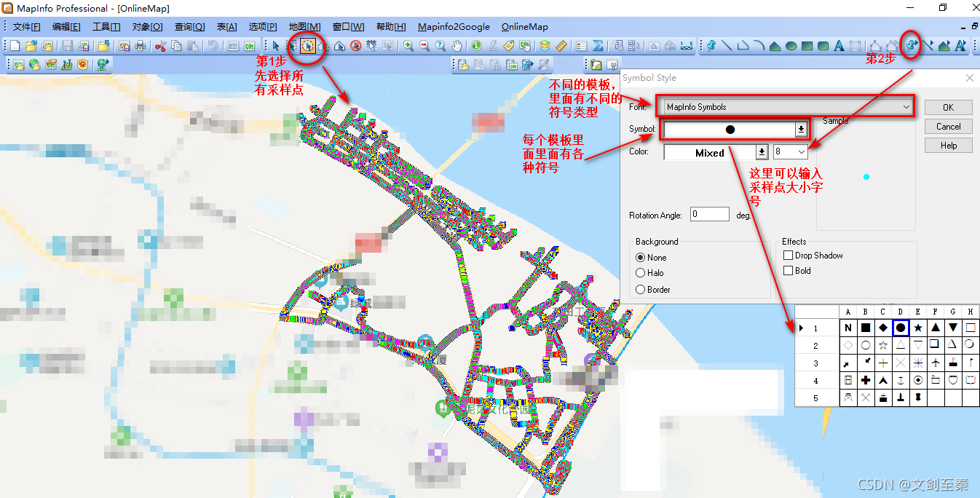Open the Mapinfo2Google menu
Screen dimensions: 980x498
tap(454, 27)
